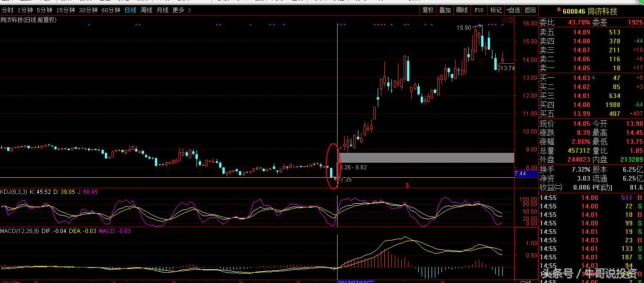Expand the 更多 periods menu
644x283 pixels.
pyautogui.click(x=182, y=10)
